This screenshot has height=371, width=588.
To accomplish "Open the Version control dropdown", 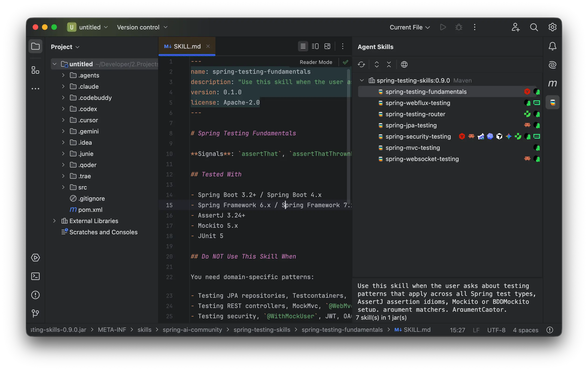I will click(142, 27).
